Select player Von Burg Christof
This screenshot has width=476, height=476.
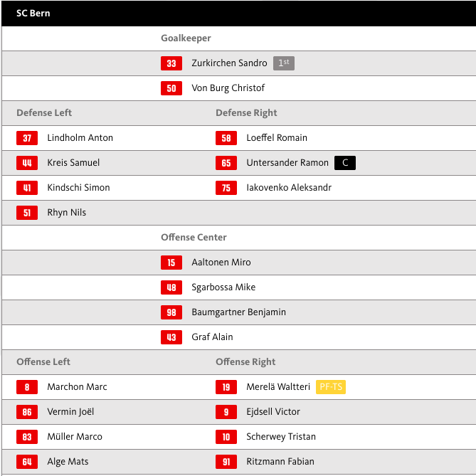228,88
